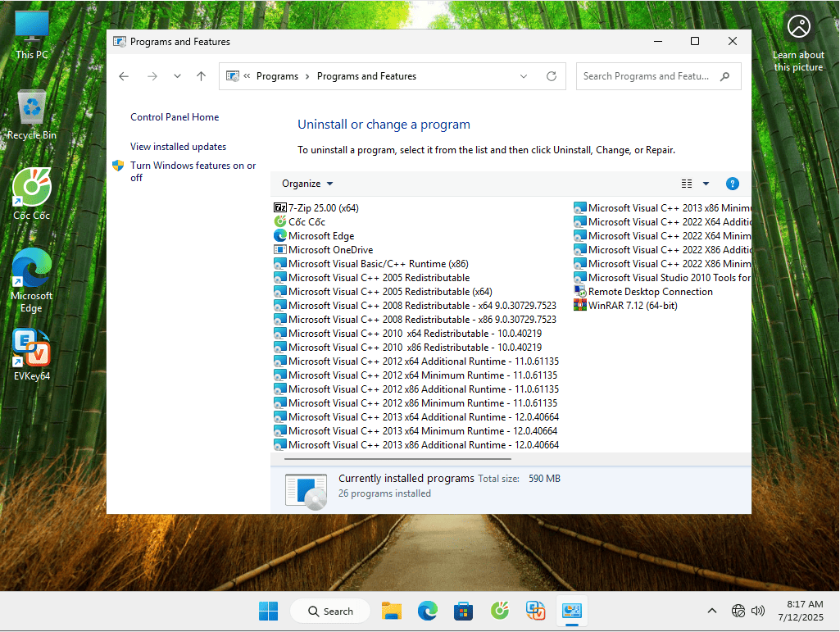Select Microsoft Edge entry icon in list
840x632 pixels.
click(280, 235)
